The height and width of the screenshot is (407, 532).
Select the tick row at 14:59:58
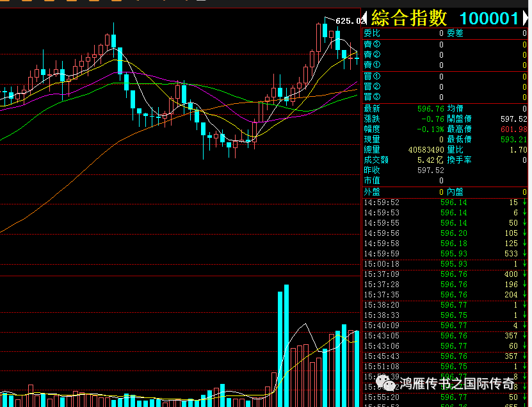point(445,244)
